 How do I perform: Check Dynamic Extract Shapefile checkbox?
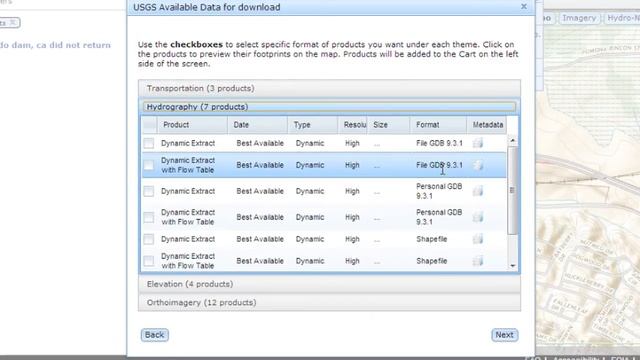tap(149, 239)
